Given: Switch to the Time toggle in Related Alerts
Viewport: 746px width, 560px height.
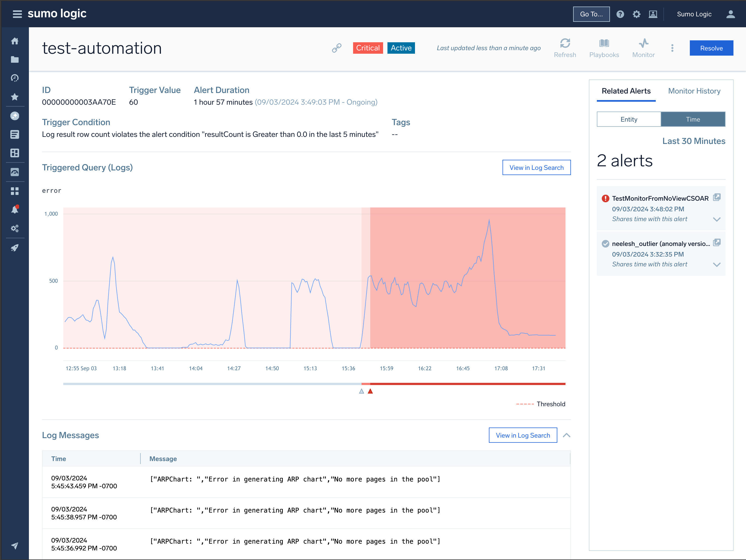Looking at the screenshot, I should (x=693, y=119).
